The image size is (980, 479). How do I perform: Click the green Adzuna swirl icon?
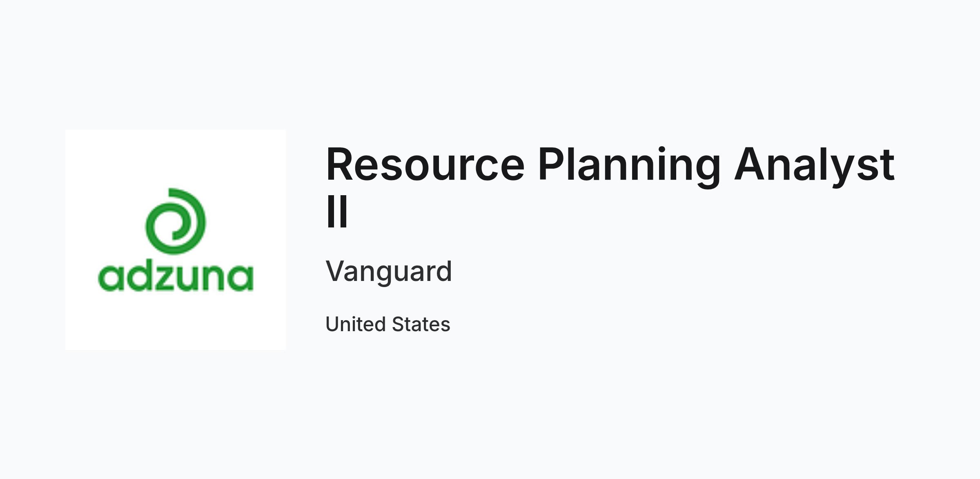click(176, 221)
